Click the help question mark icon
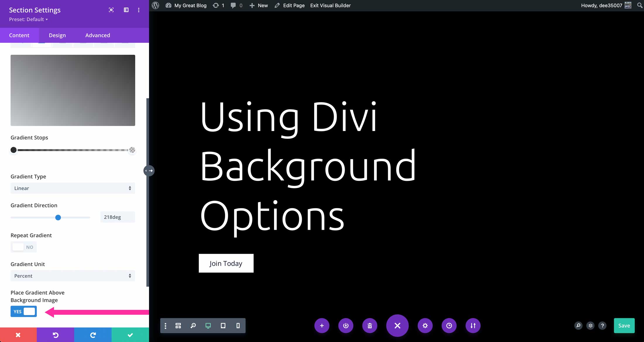 603,326
